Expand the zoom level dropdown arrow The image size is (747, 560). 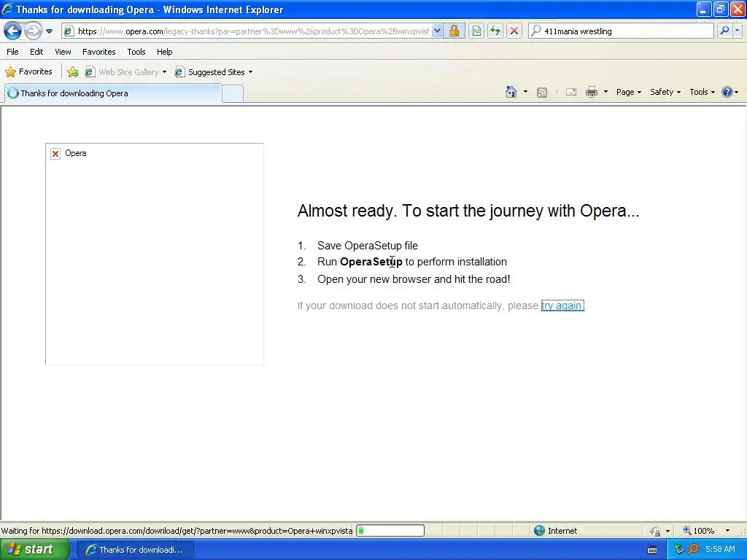[727, 531]
